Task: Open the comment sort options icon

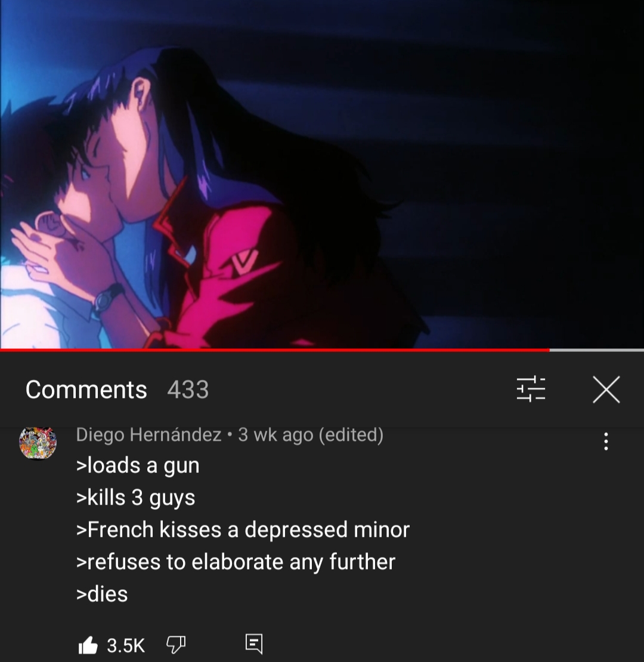Action: coord(531,389)
